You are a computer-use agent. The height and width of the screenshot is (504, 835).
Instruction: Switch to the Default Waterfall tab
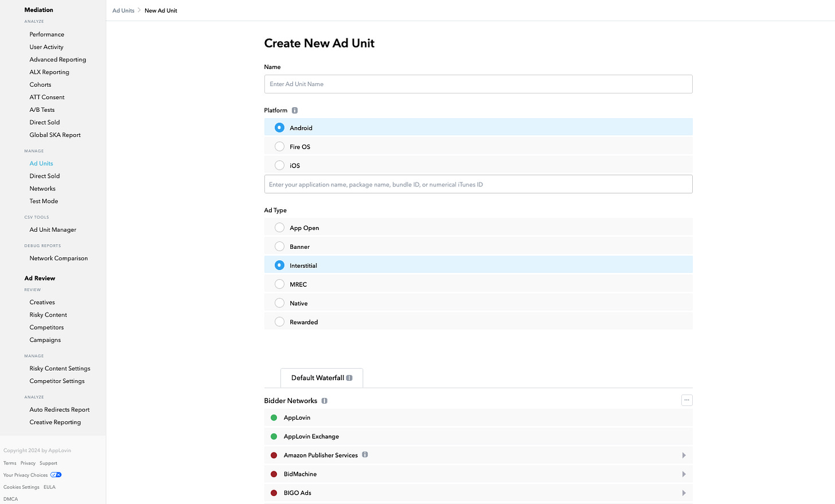click(317, 377)
